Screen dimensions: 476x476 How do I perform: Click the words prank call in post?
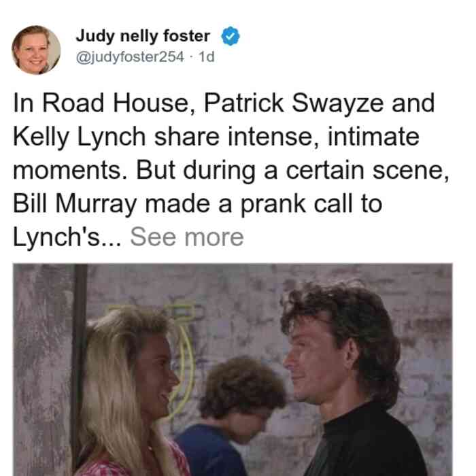(298, 204)
